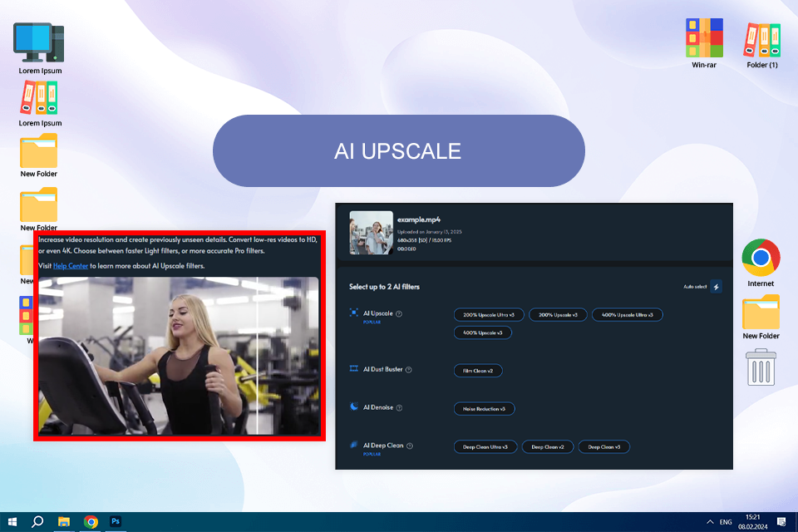Click the example.mp4 file name

[419, 219]
